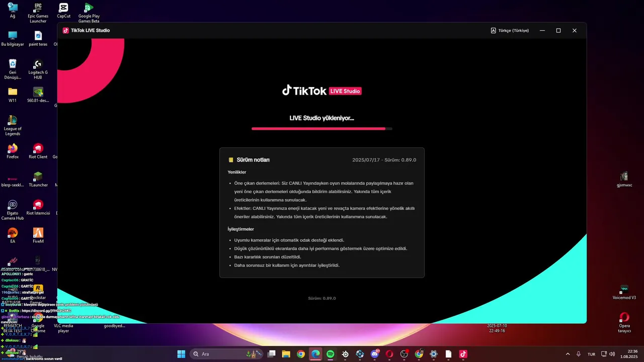Click the Sürüm: 0.89.0 footer text
The height and width of the screenshot is (362, 644).
tap(322, 298)
